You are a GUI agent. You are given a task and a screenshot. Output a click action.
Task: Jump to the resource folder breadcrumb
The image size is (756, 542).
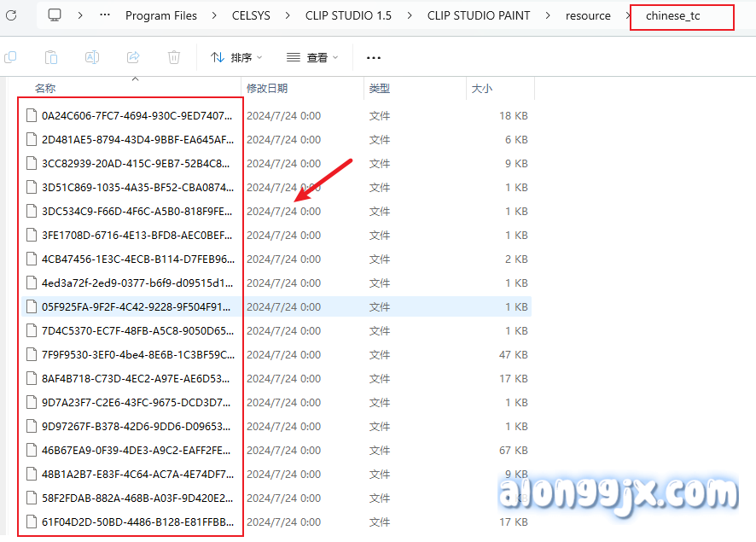coord(588,15)
